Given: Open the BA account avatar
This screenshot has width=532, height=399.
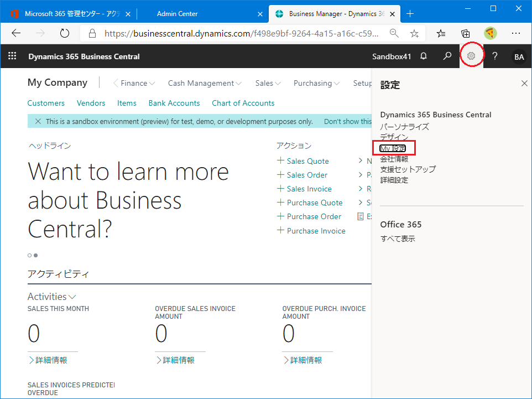Looking at the screenshot, I should [519, 56].
